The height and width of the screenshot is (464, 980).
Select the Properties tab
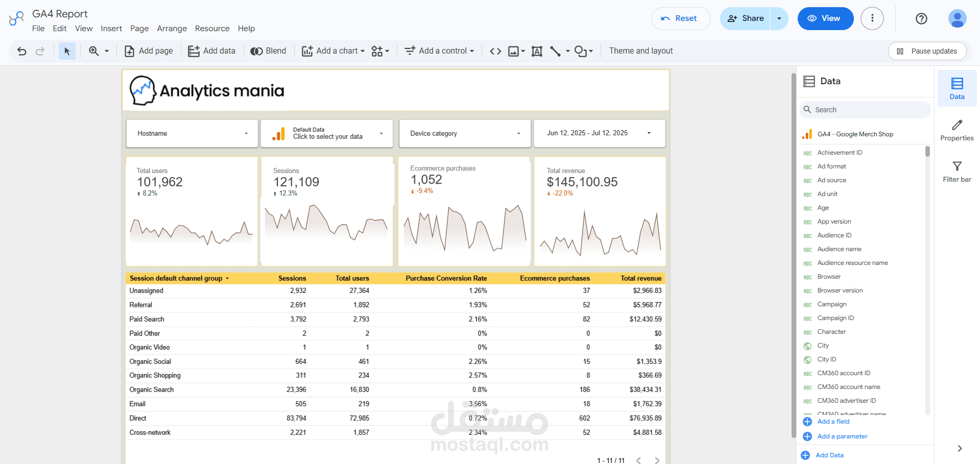coord(957,130)
